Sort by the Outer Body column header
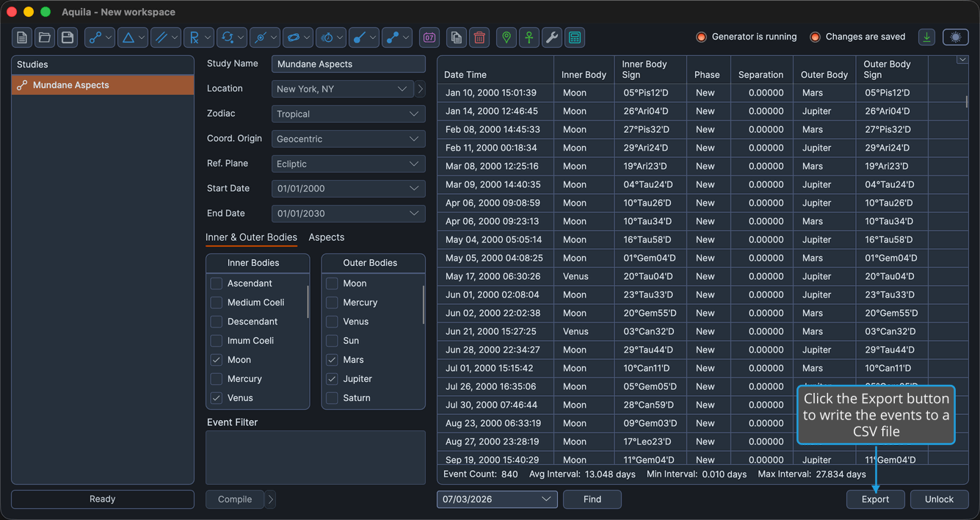The image size is (980, 520). coord(824,70)
